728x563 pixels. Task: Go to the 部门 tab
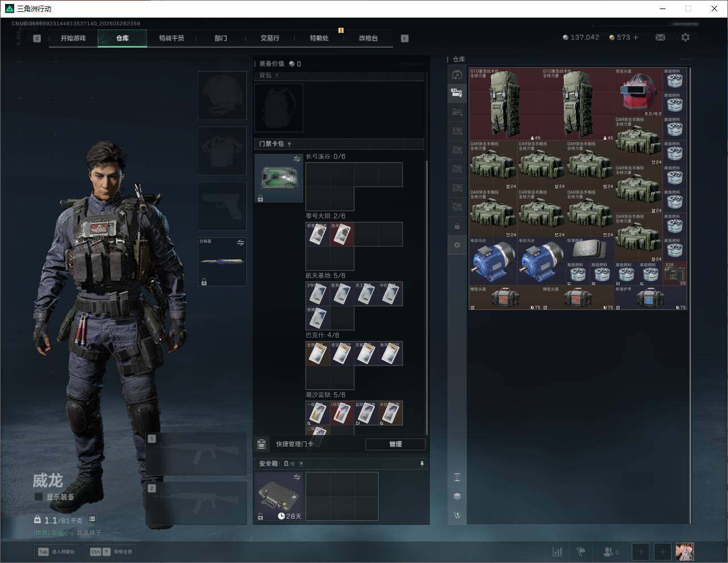pos(221,38)
